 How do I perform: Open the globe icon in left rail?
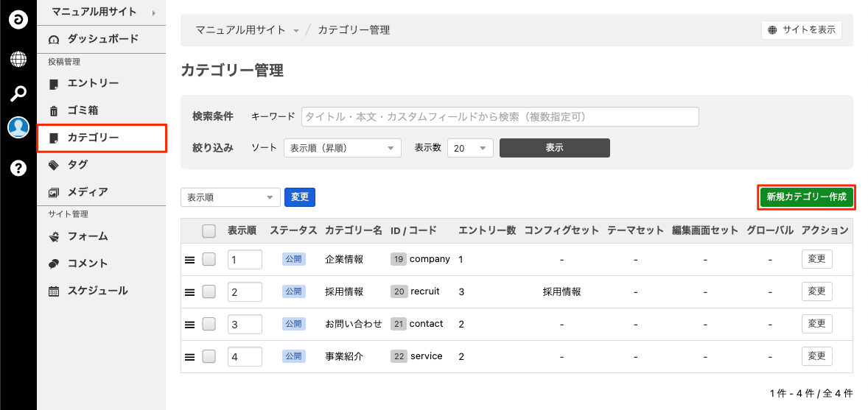18,58
